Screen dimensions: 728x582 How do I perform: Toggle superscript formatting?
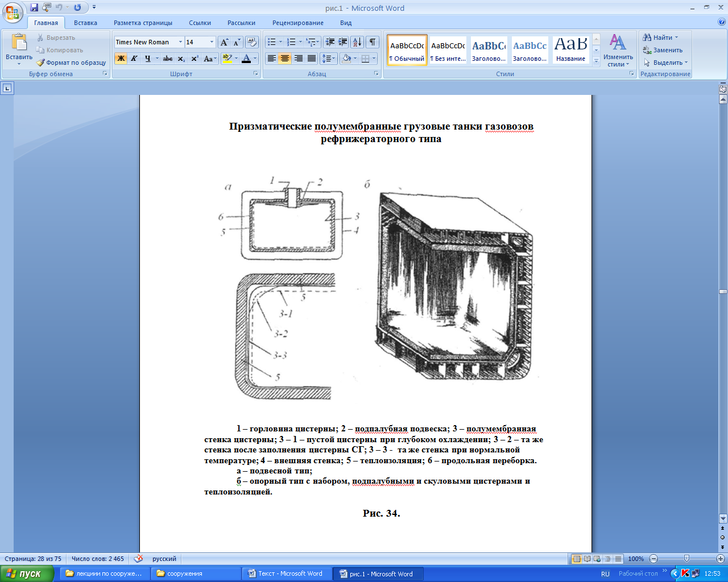point(195,59)
